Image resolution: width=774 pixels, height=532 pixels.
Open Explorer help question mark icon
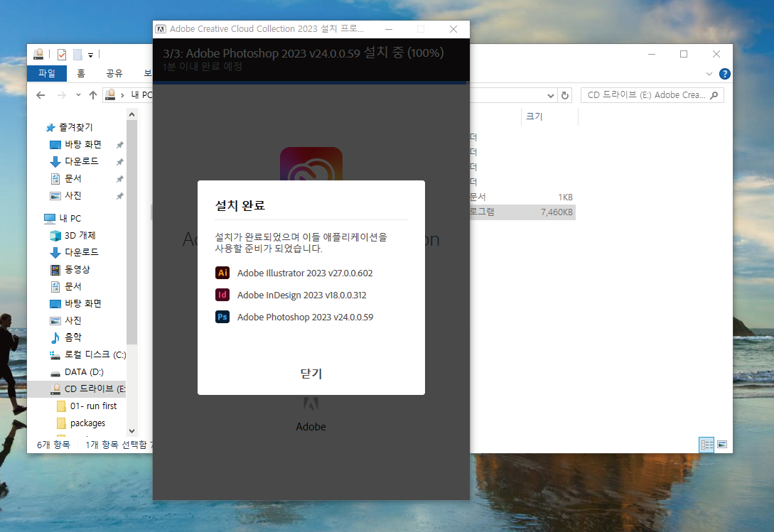pyautogui.click(x=725, y=74)
